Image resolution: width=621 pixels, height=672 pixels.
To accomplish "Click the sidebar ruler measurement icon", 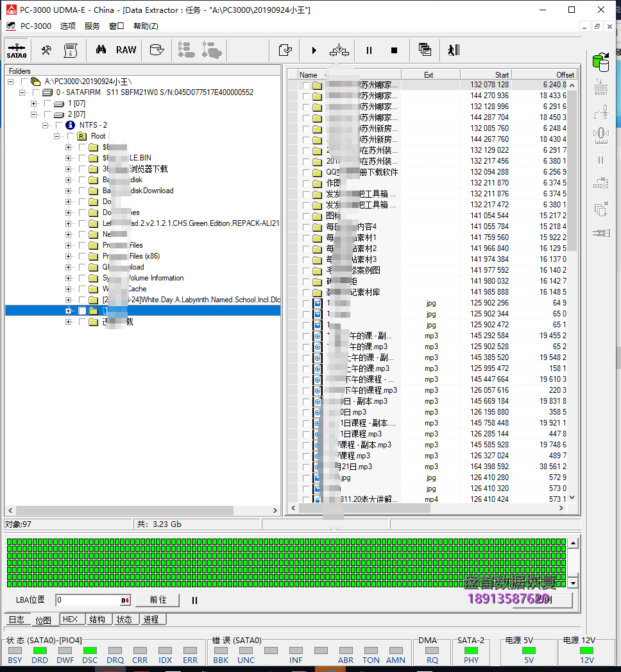I will pos(601,135).
